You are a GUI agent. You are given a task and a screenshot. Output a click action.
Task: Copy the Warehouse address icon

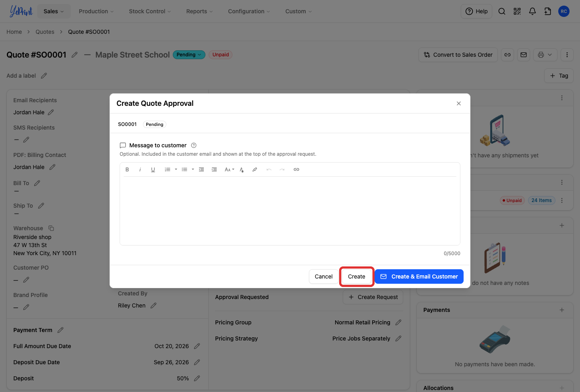pyautogui.click(x=51, y=228)
